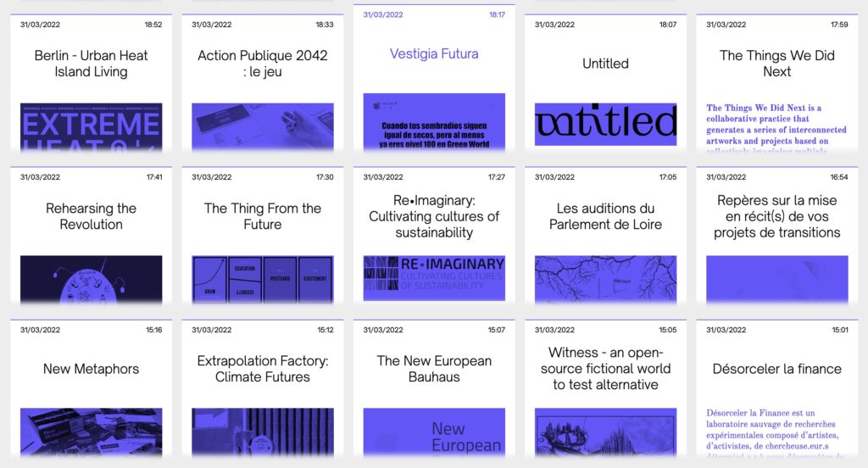
Task: Click the stylized 'untitled' logo thumbnail
Action: 605,125
